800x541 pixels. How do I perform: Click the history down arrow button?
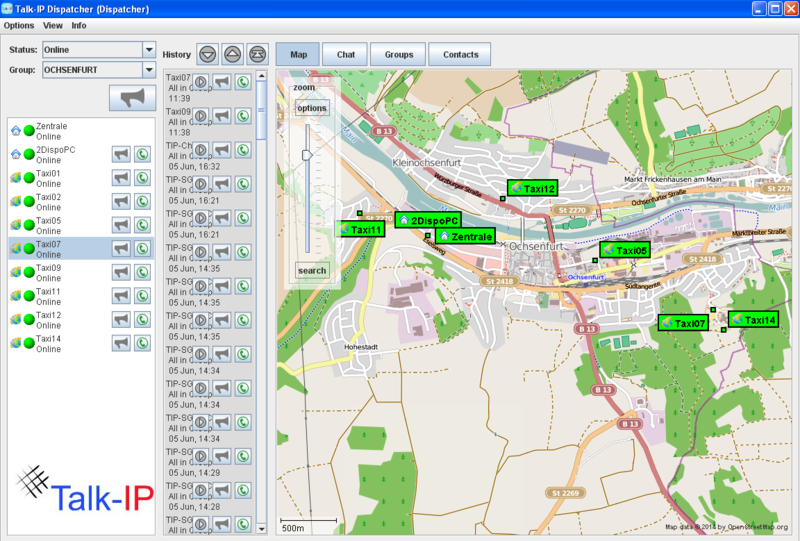pos(208,54)
